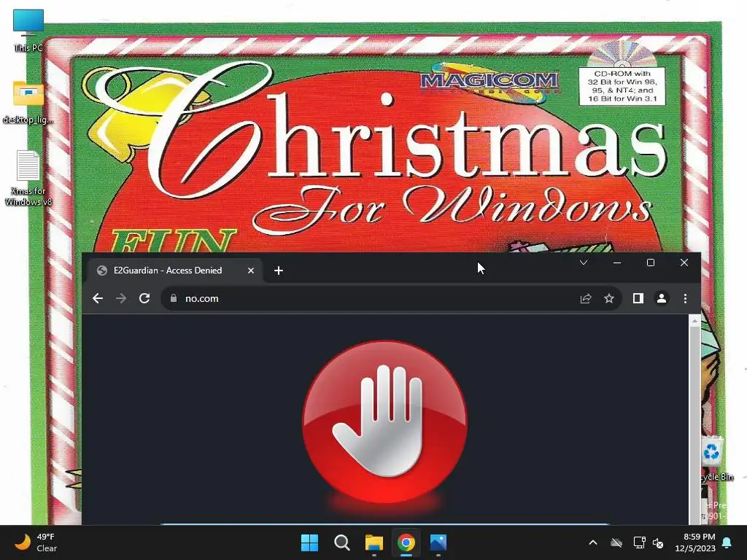
Task: Open a new tab
Action: point(279,271)
